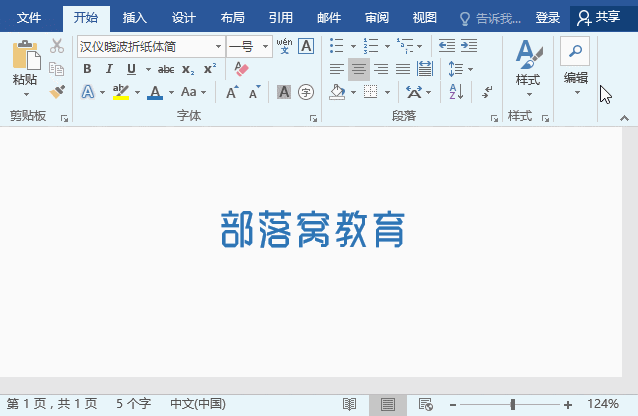Expand the font name dropdown
This screenshot has width=638, height=416.
coord(218,46)
